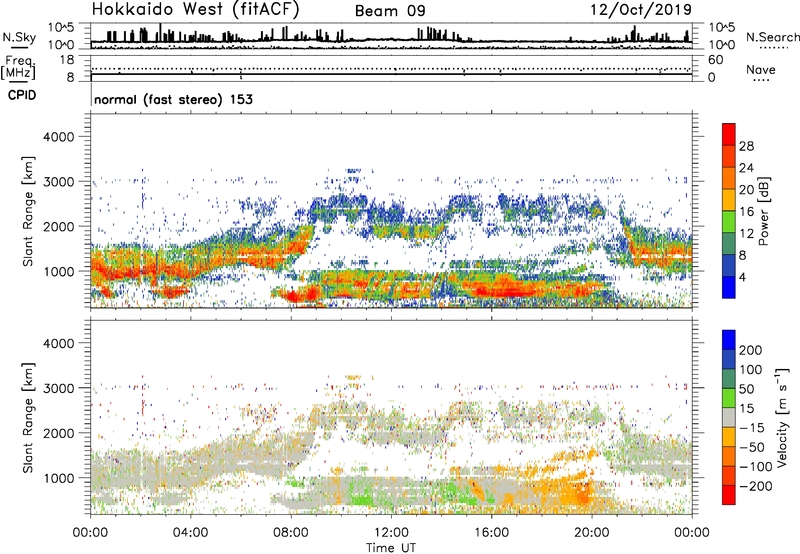Click the "00:00" label at time axis start
Image resolution: width=800 pixels, height=554 pixels.
[90, 533]
